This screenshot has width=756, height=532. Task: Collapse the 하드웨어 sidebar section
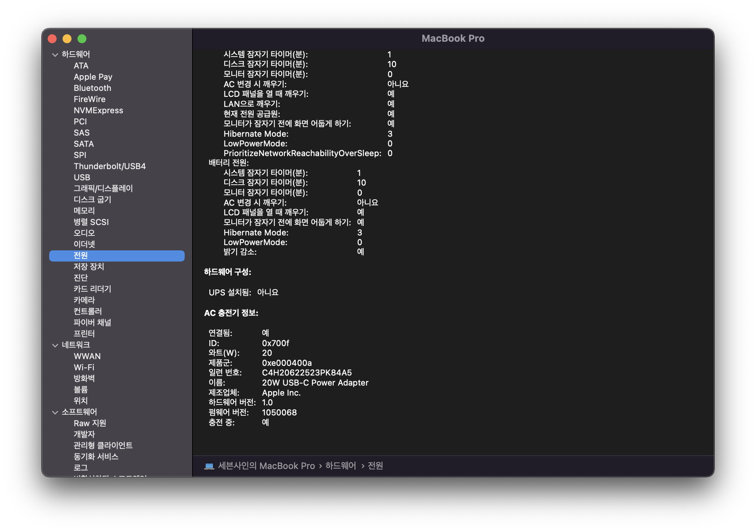click(x=55, y=55)
